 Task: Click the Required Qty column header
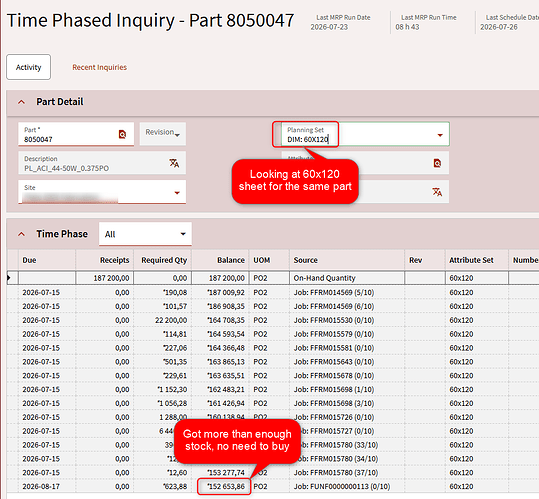(163, 260)
